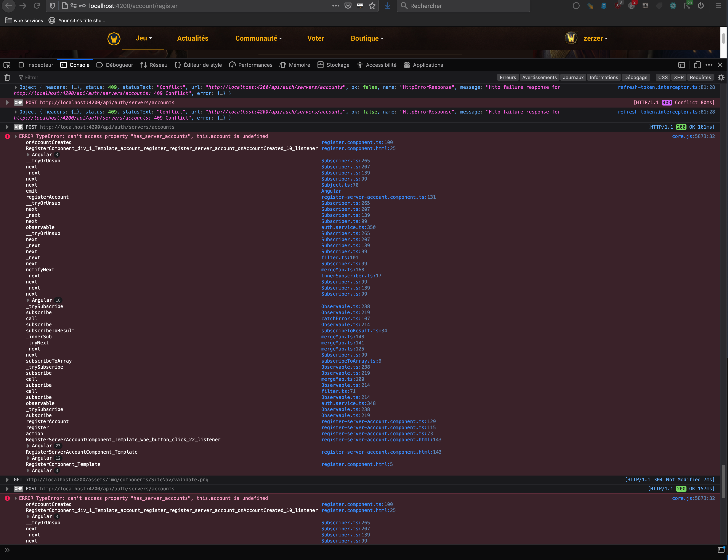Expand the 409 Conflict POST request
This screenshot has width=728, height=560.
click(7, 102)
